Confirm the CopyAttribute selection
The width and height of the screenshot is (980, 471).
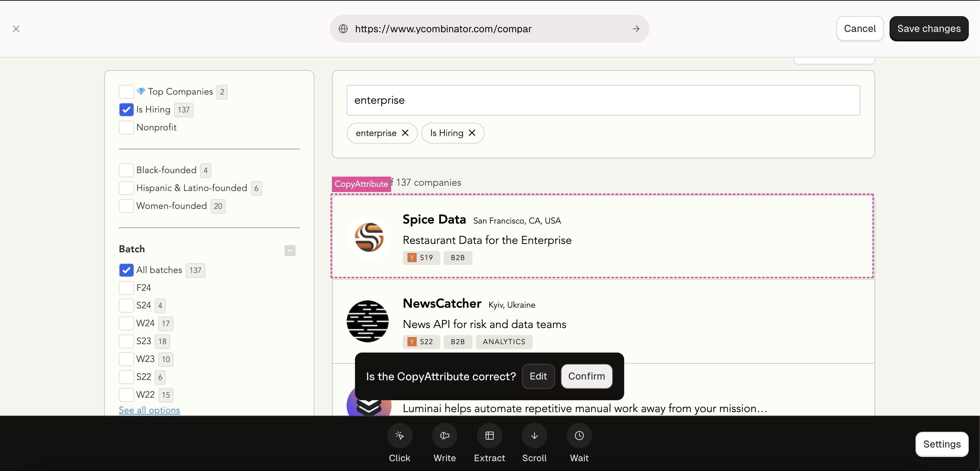(586, 376)
